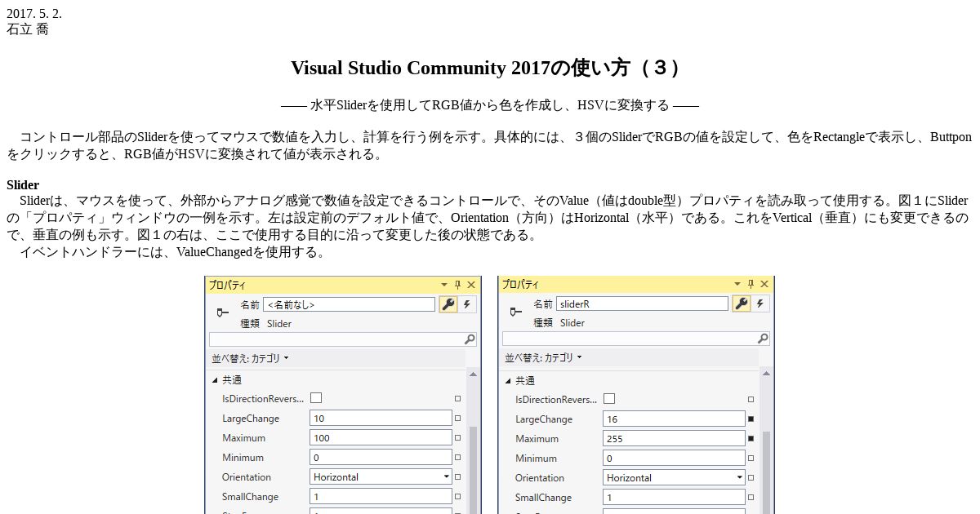Toggle the auto-hide pin of the sliderR panel
Image resolution: width=980 pixels, height=514 pixels.
pyautogui.click(x=751, y=284)
